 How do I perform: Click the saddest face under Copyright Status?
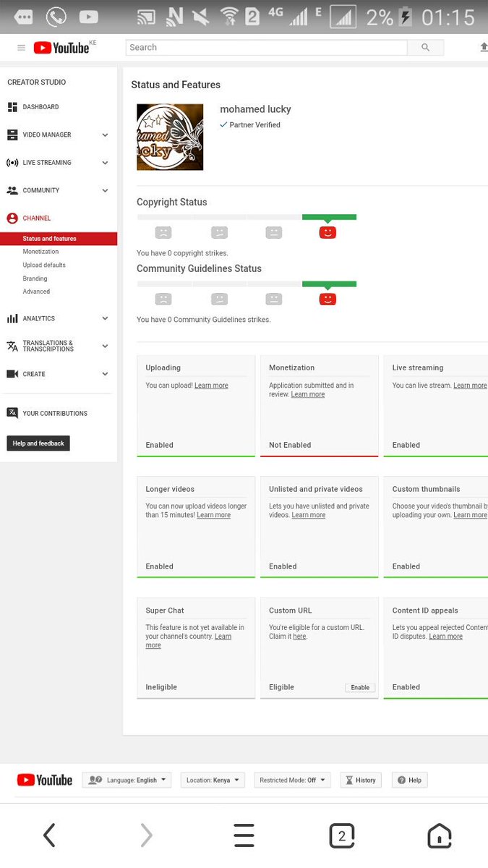(163, 232)
